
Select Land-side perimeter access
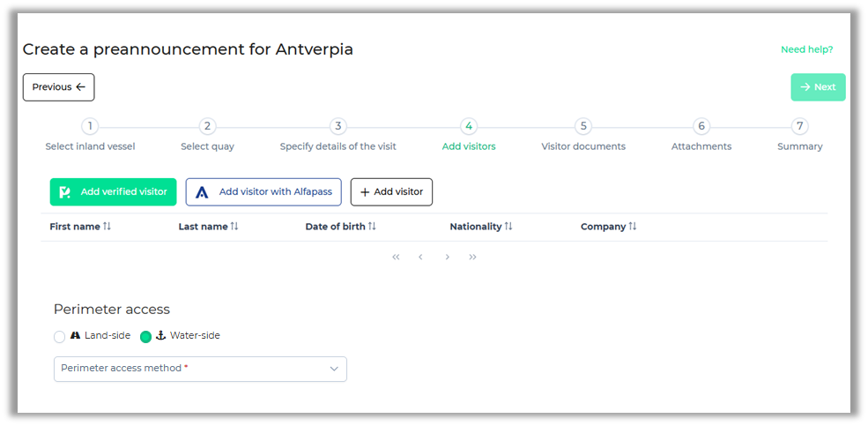point(60,336)
